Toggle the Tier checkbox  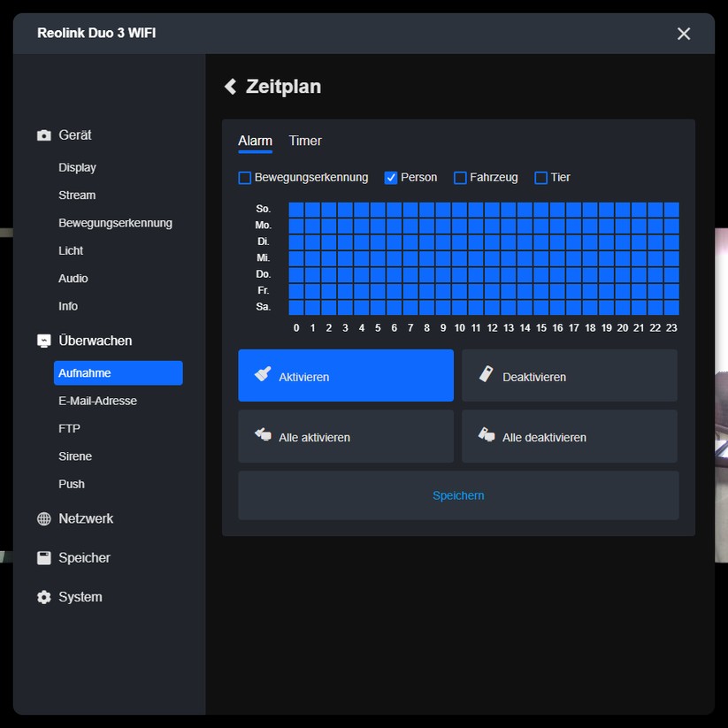click(x=541, y=178)
